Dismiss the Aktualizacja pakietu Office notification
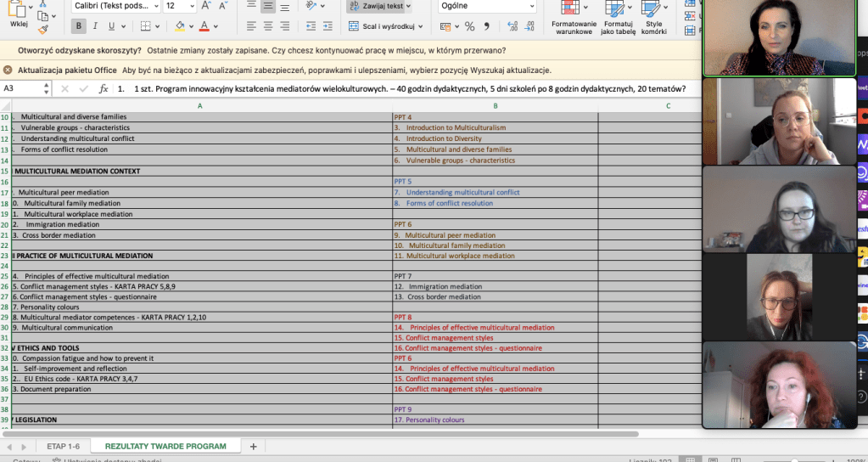Screen dimensions: 868x462 pos(8,70)
